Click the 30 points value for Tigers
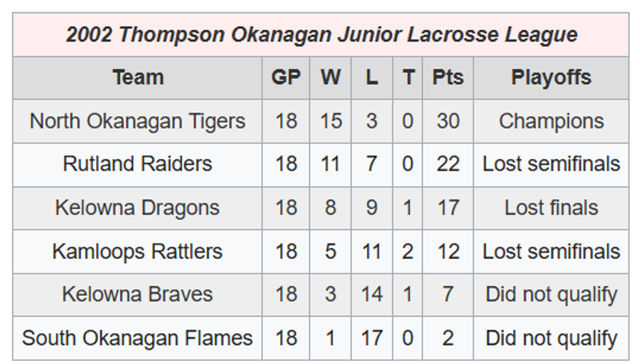Screen dimensions: 640x364 tap(448, 121)
